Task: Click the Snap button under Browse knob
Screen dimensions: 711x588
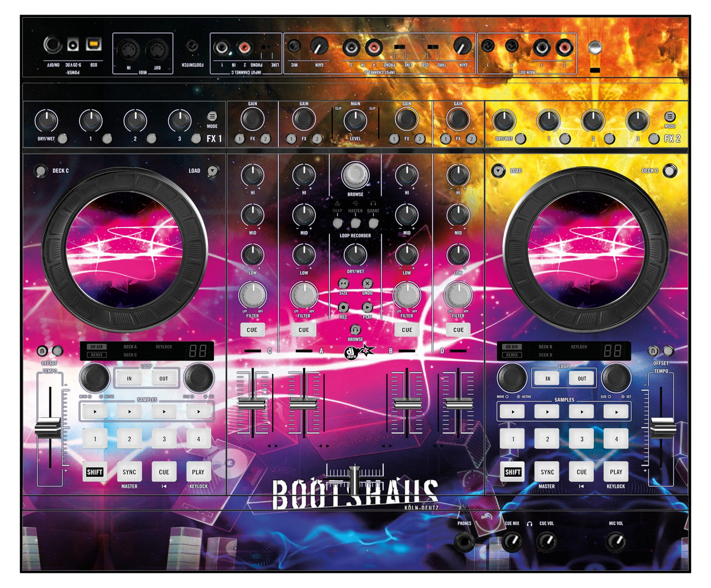Action: tap(337, 223)
